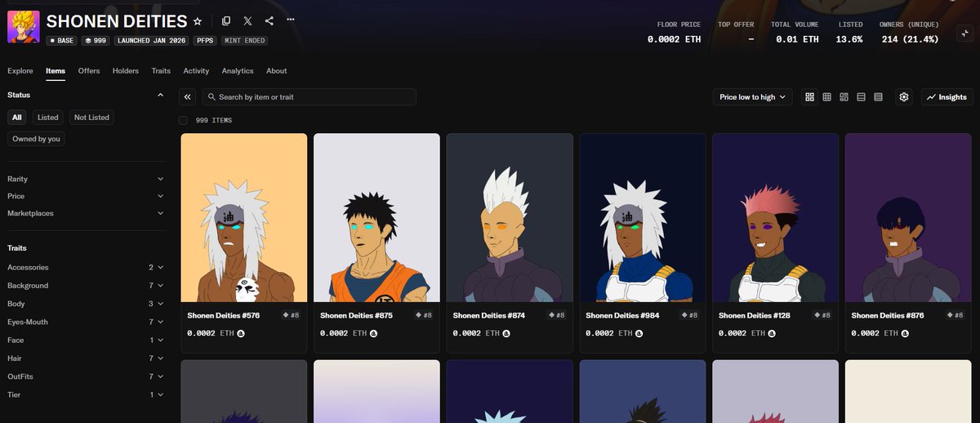Click rarity rank badge on Shonen Deities #984

[x=688, y=314]
